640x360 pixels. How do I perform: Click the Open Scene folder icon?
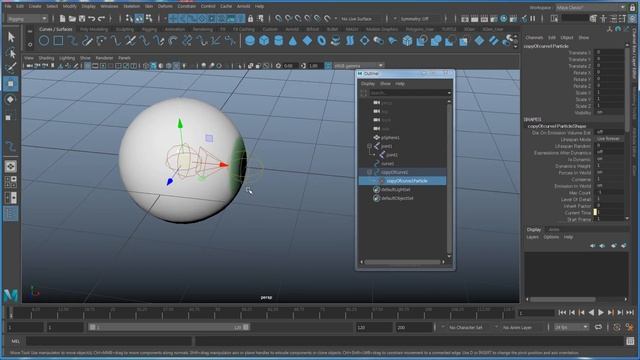click(x=72, y=18)
